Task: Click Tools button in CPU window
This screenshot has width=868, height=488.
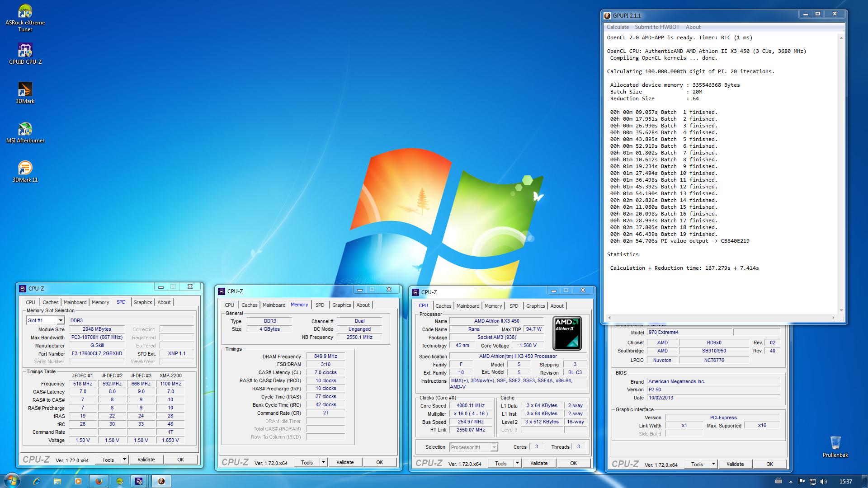Action: point(501,463)
